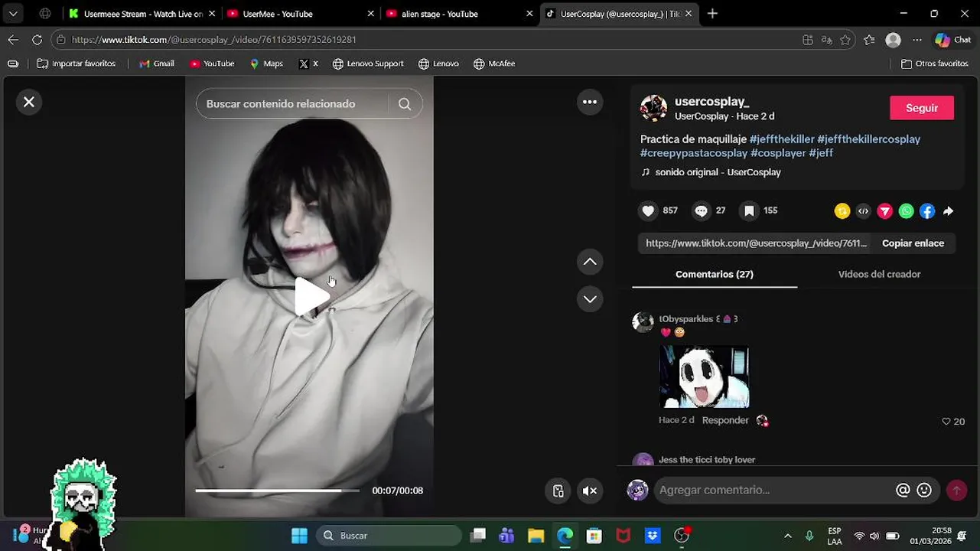Get the embed code icon
Image resolution: width=980 pixels, height=551 pixels.
click(864, 211)
